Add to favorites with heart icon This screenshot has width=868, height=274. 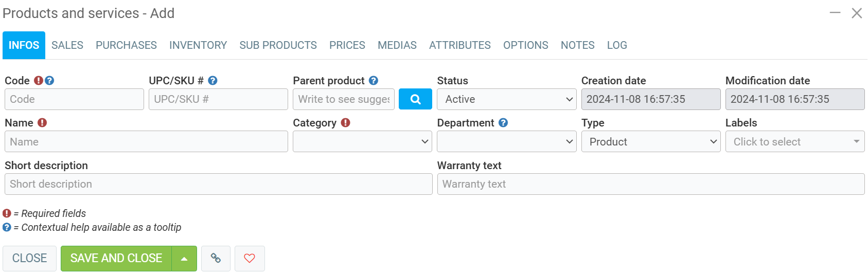tap(250, 258)
